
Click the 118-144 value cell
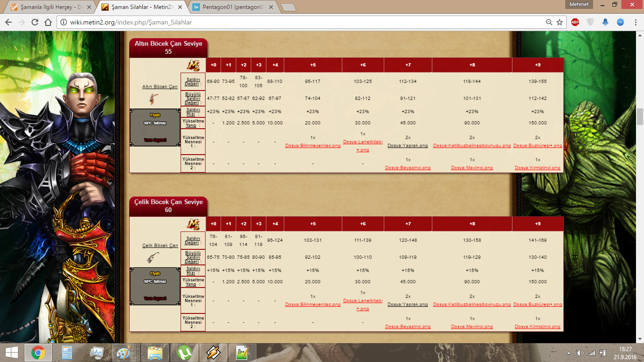pos(472,82)
